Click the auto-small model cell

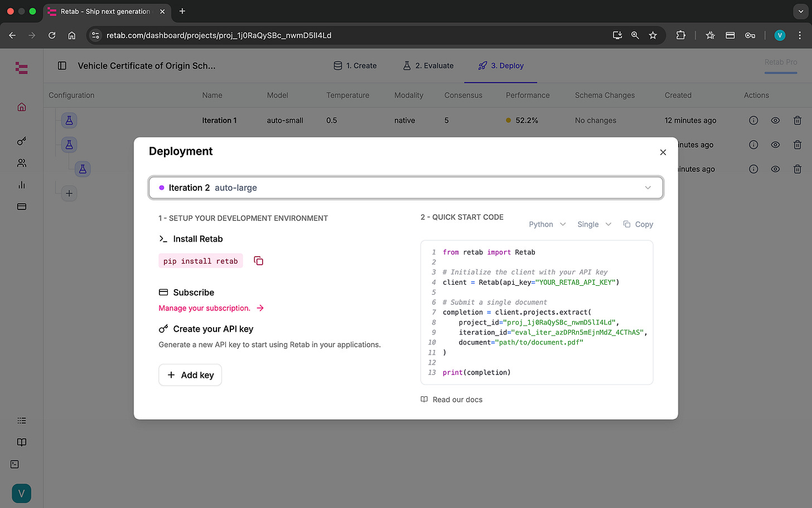285,120
